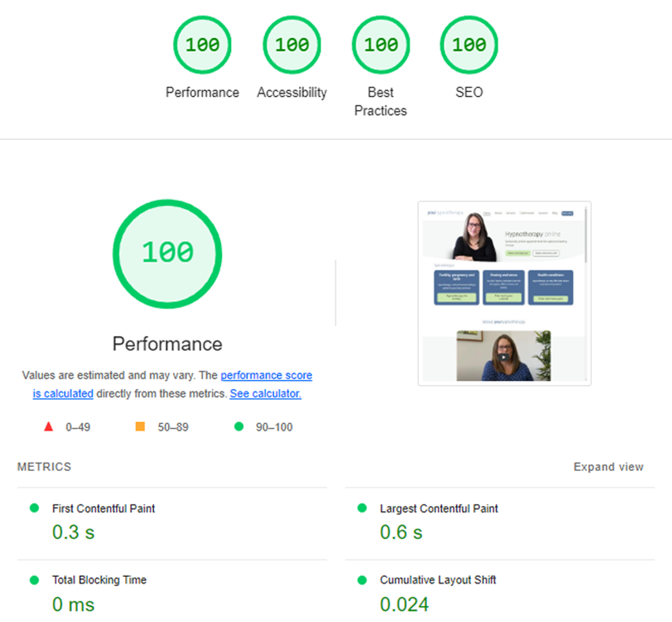Click the SEO score gauge
This screenshot has width=672, height=622.
(x=469, y=45)
